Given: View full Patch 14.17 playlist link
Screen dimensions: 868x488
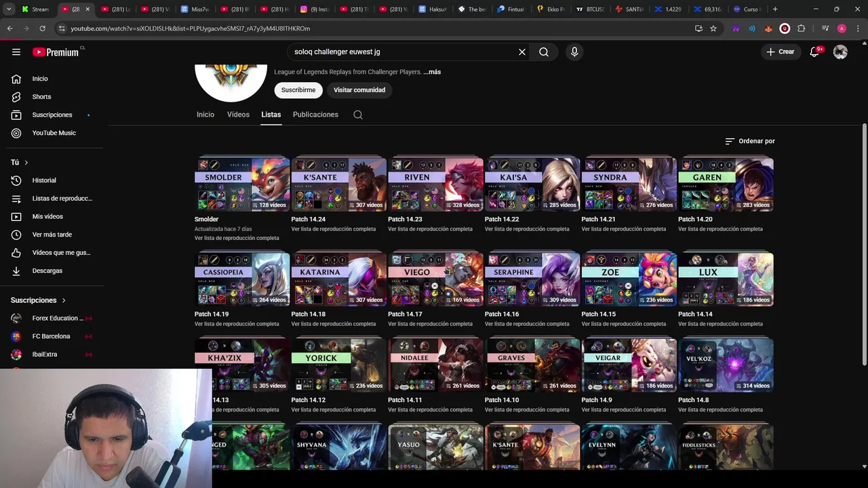Looking at the screenshot, I should (x=430, y=324).
